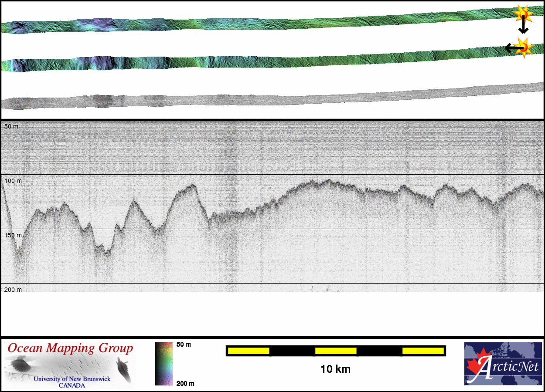This screenshot has height=392, width=545.
Task: Click the Ocean Mapping Group title text
Action: pyautogui.click(x=70, y=348)
